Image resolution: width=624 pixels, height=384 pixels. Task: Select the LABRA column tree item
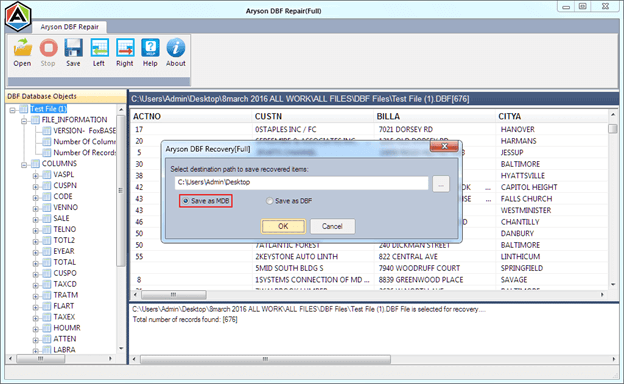(64, 350)
